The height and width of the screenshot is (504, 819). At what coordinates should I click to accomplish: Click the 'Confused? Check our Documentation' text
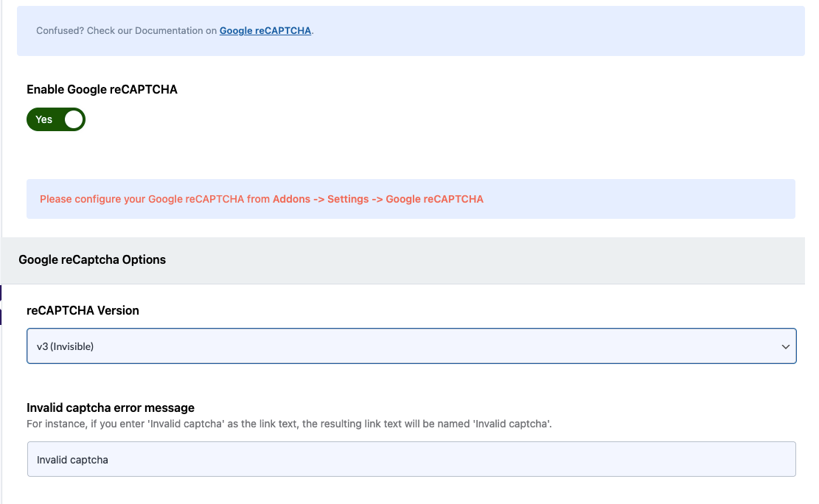(x=126, y=31)
